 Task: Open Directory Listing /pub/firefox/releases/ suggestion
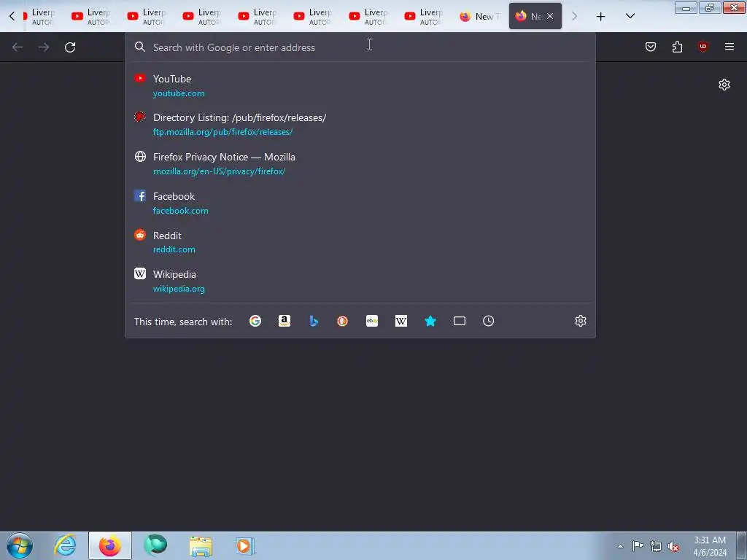click(360, 124)
